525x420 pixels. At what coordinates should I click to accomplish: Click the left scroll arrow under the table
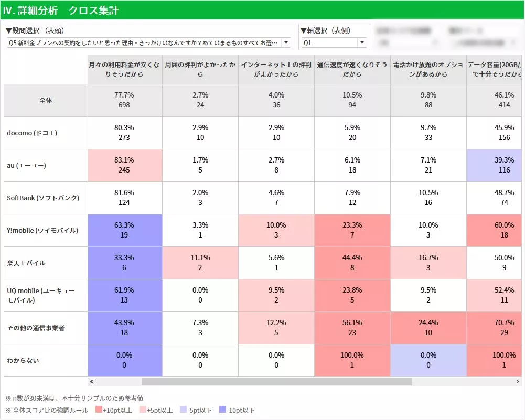[x=92, y=382]
